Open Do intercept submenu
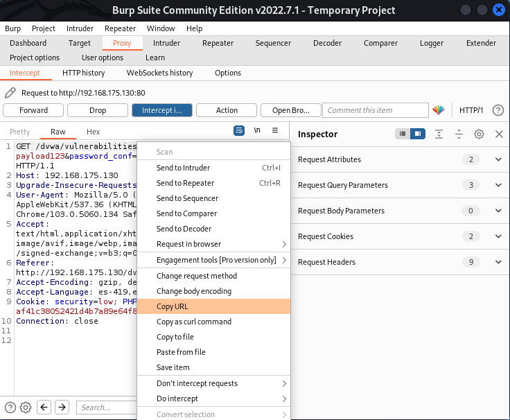Image resolution: width=510 pixels, height=420 pixels. tap(213, 399)
